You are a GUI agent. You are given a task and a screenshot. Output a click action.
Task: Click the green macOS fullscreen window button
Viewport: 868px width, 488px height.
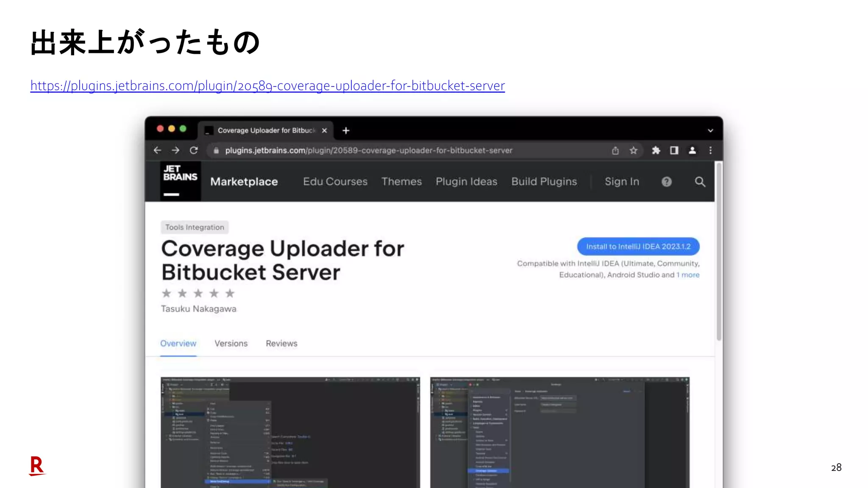(x=183, y=129)
